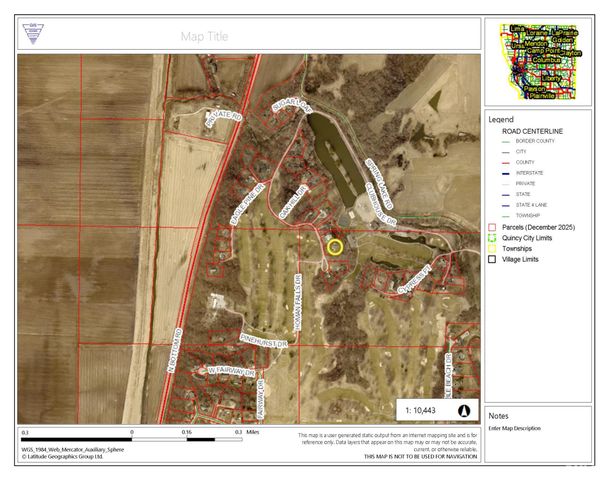
Task: Click the red Parcels legend symbol
Action: (x=492, y=227)
